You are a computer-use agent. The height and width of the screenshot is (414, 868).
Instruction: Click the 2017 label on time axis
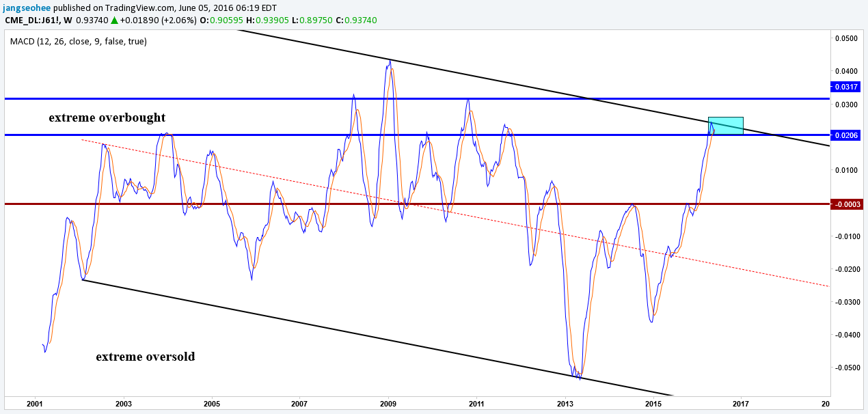(x=741, y=404)
